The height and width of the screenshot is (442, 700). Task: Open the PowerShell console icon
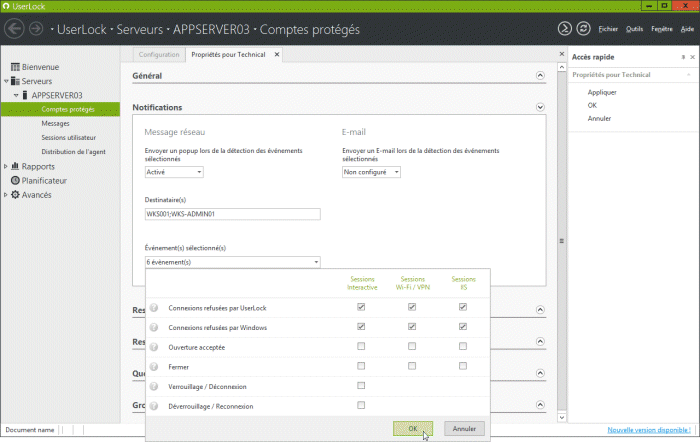pos(564,29)
